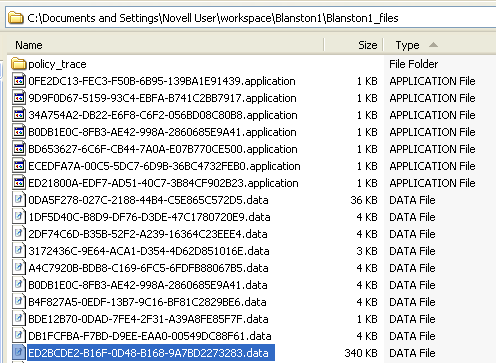Click the Type column sort arrow
This screenshot has height=363, width=496.
tap(433, 45)
